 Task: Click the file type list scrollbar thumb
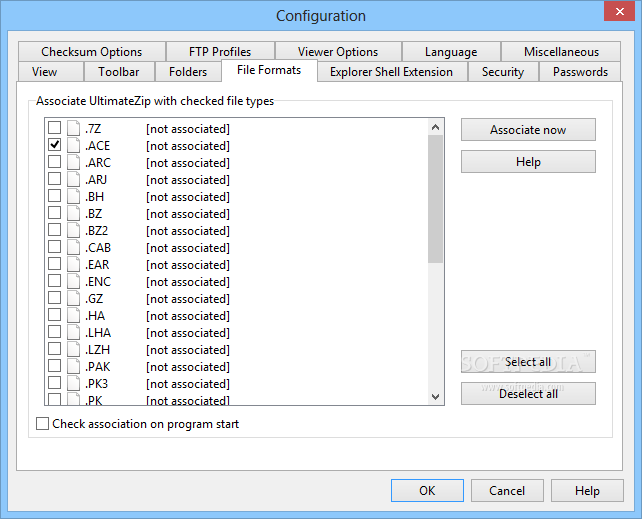[x=436, y=199]
